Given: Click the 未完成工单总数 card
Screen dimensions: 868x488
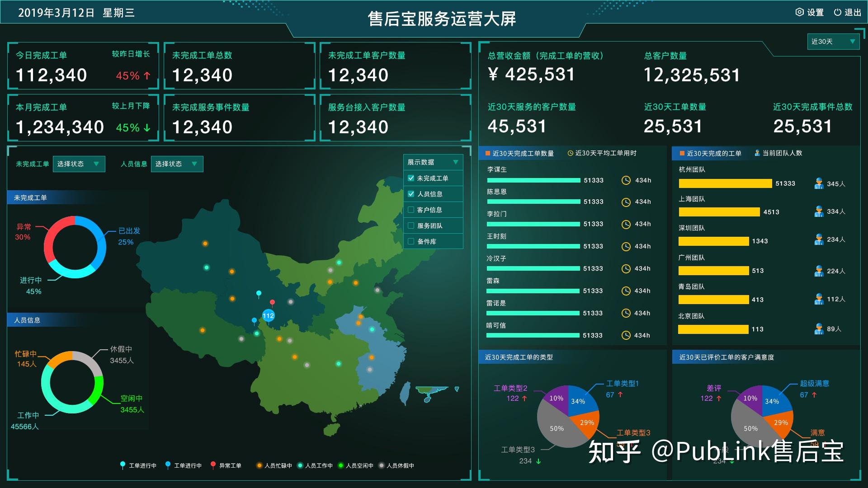Looking at the screenshot, I should pos(240,66).
